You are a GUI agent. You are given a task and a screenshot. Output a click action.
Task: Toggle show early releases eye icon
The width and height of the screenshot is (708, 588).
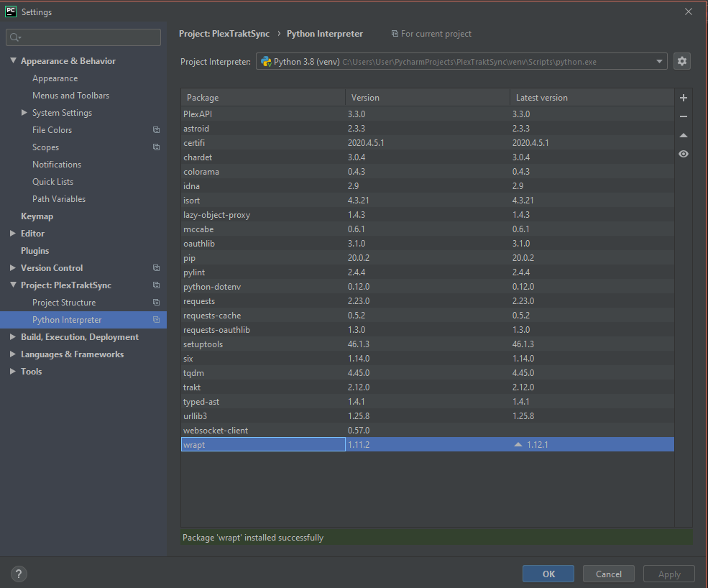point(683,154)
